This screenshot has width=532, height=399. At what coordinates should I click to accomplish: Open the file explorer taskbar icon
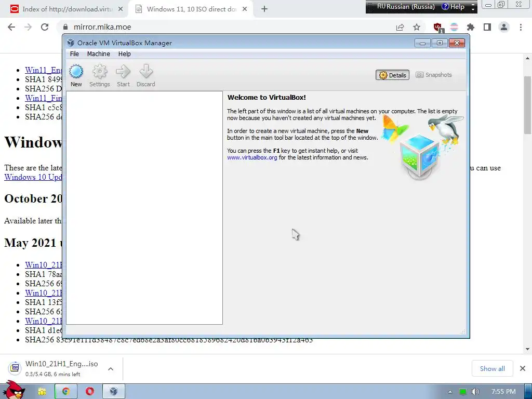coord(42,392)
